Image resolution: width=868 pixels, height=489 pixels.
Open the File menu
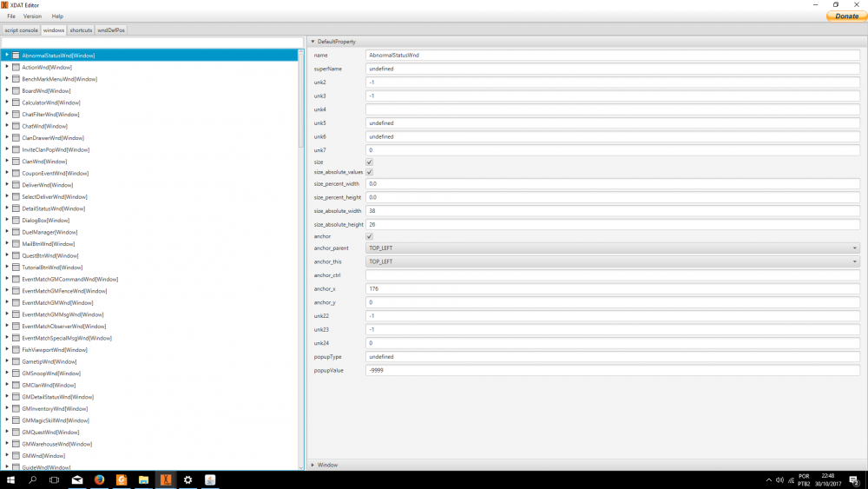point(11,17)
